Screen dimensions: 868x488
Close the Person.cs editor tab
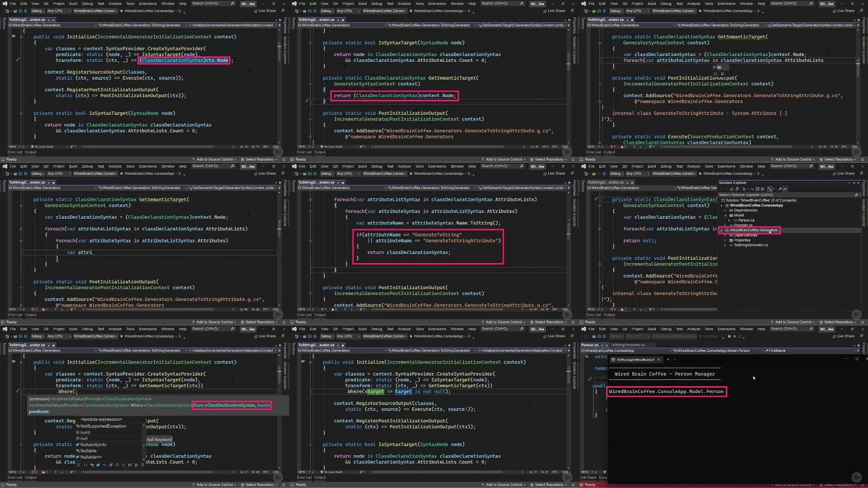607,346
